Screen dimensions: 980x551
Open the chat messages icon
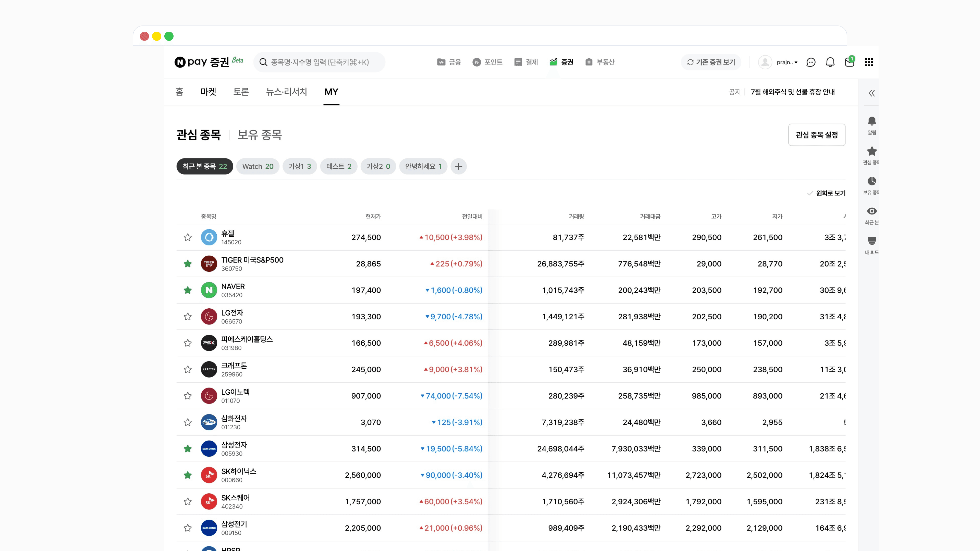(x=811, y=62)
